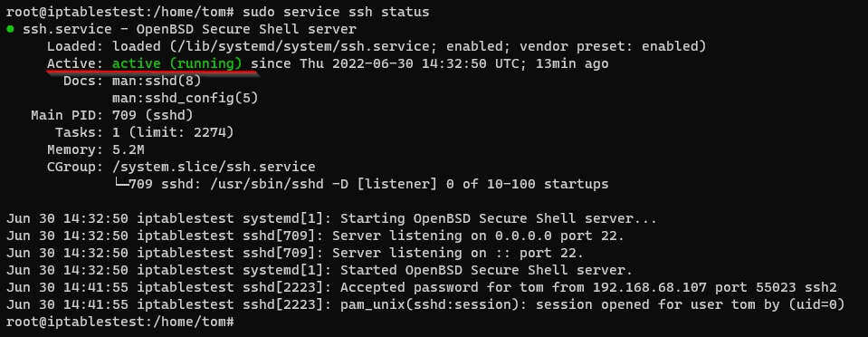Click the 'sudo service ssh status' command text

(336, 12)
